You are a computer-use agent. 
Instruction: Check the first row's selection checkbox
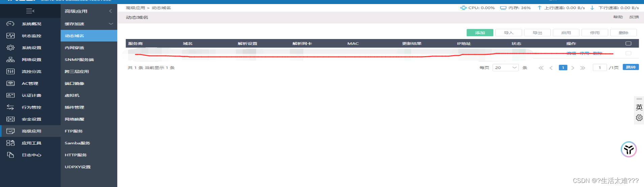(x=628, y=53)
